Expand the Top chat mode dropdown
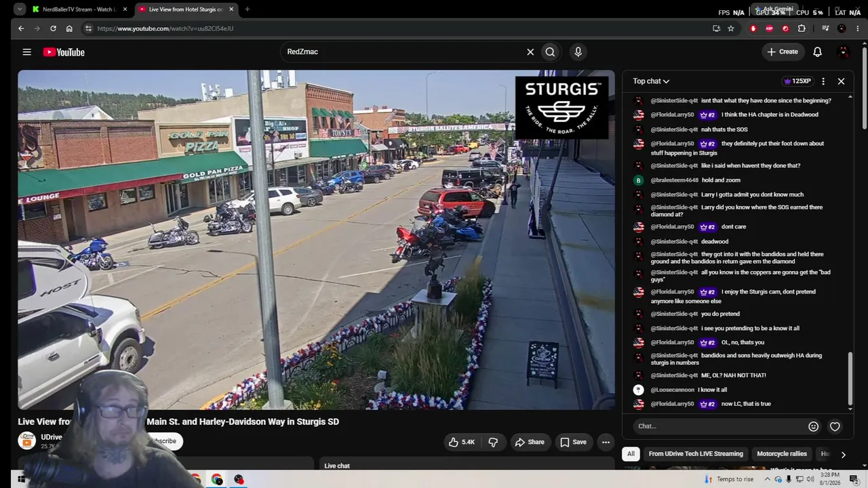Image resolution: width=868 pixels, height=488 pixels. pyautogui.click(x=651, y=81)
